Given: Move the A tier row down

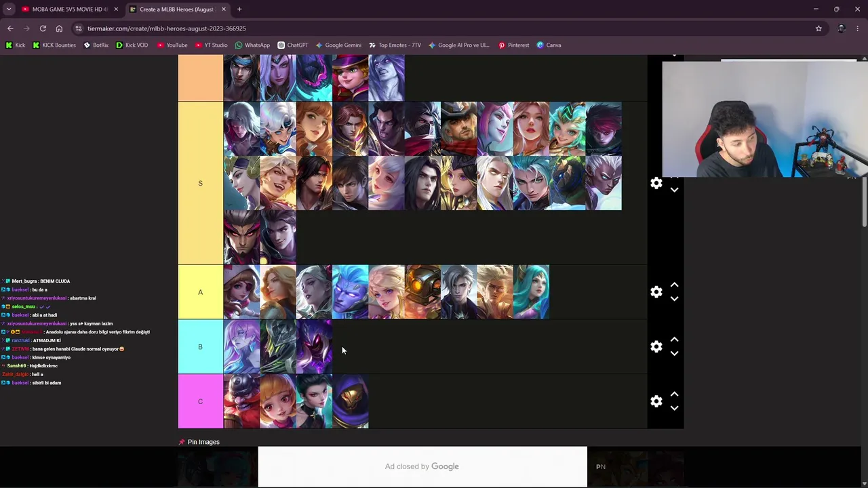Looking at the screenshot, I should [x=674, y=299].
